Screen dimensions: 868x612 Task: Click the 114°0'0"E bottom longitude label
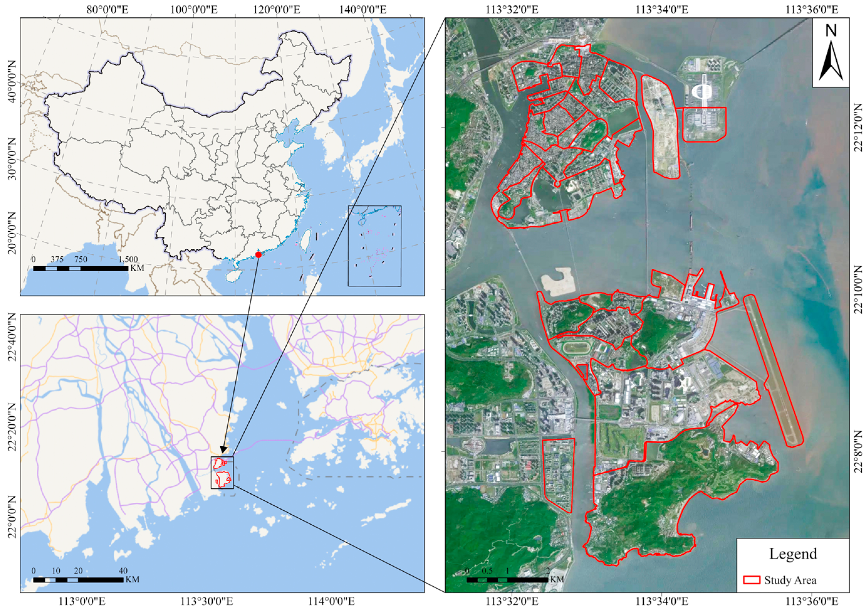click(x=331, y=601)
